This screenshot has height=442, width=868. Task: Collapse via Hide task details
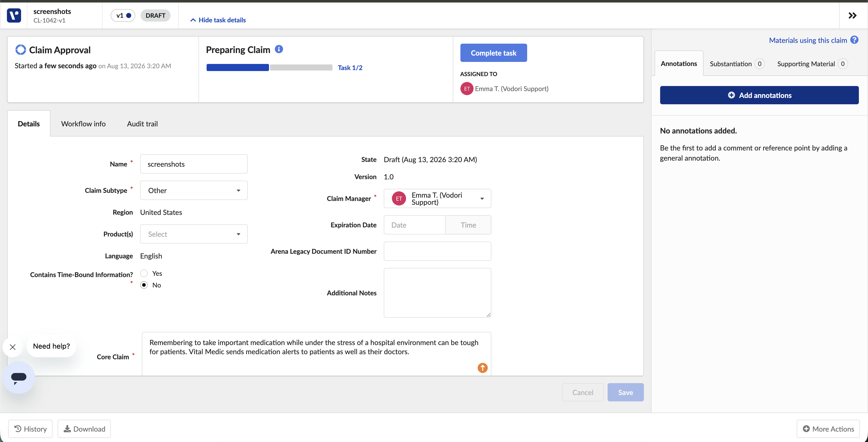coord(218,20)
